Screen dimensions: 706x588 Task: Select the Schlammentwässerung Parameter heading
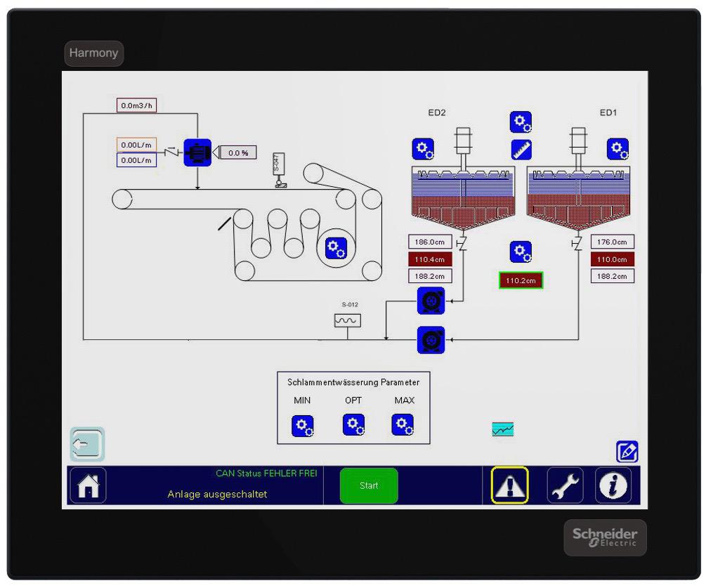353,382
